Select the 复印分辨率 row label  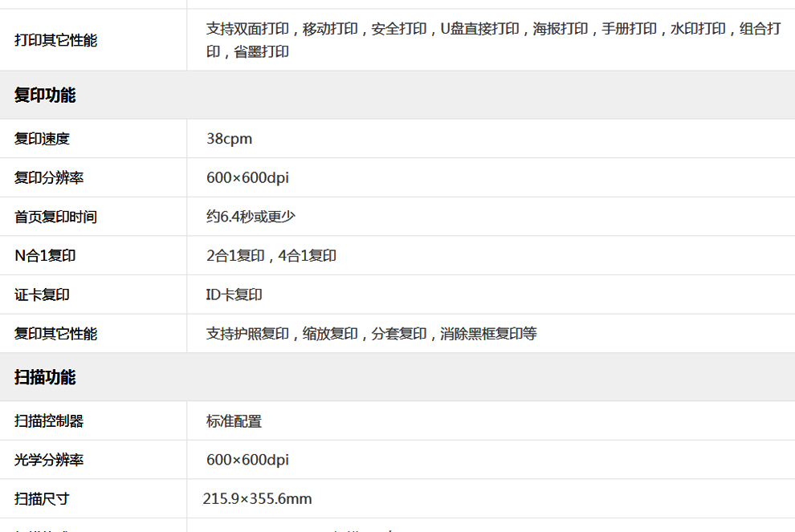(x=49, y=178)
